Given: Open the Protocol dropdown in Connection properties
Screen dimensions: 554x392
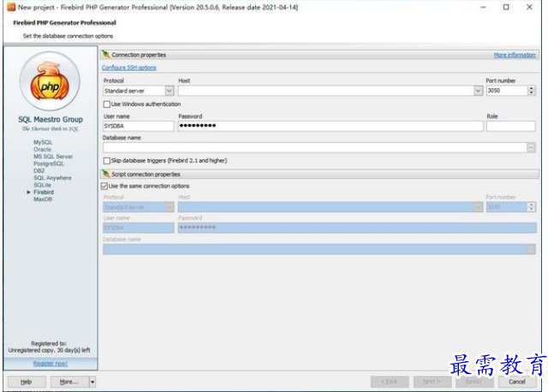Looking at the screenshot, I should (x=170, y=91).
